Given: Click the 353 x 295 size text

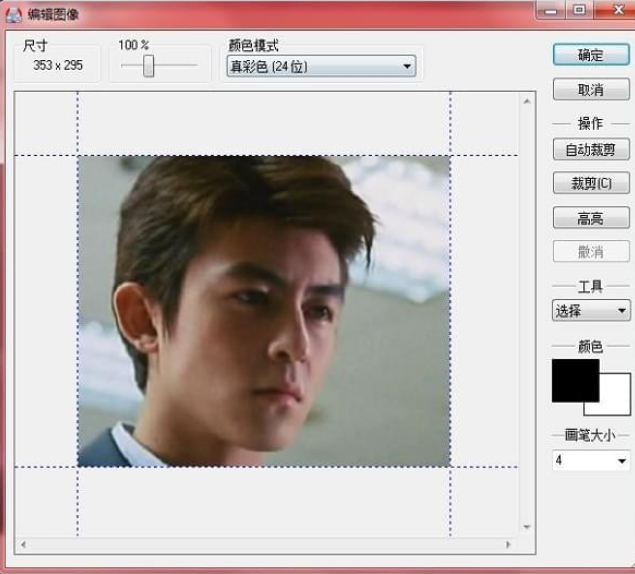Looking at the screenshot, I should 58,65.
